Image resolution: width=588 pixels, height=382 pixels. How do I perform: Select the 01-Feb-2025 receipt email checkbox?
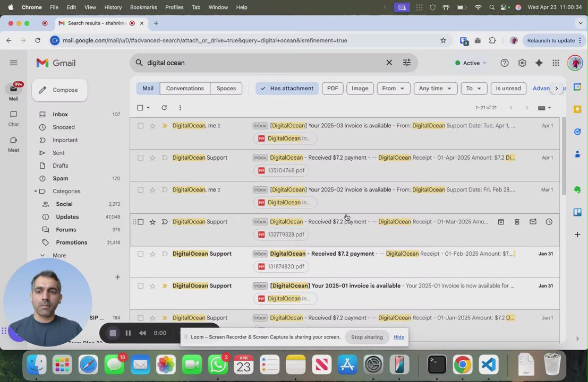pyautogui.click(x=140, y=254)
